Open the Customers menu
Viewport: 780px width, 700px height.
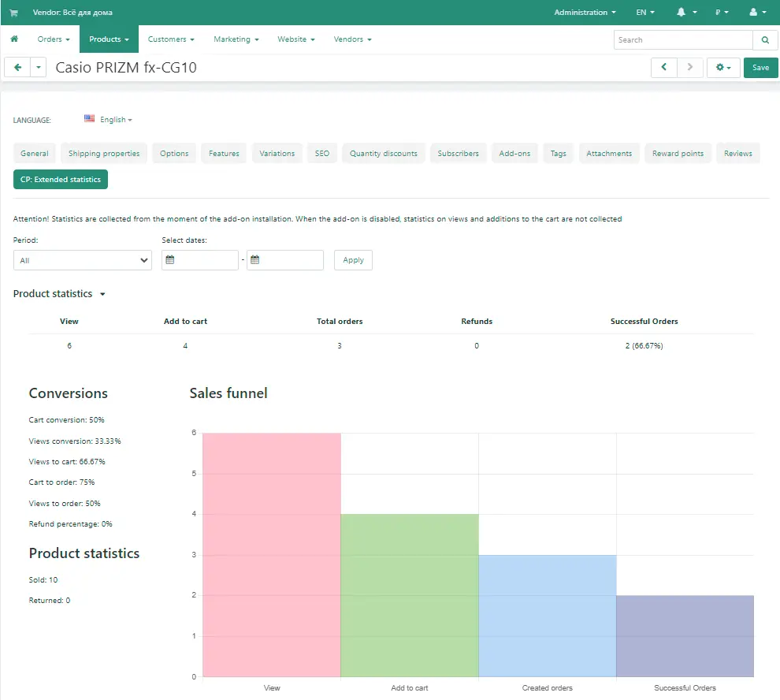171,39
